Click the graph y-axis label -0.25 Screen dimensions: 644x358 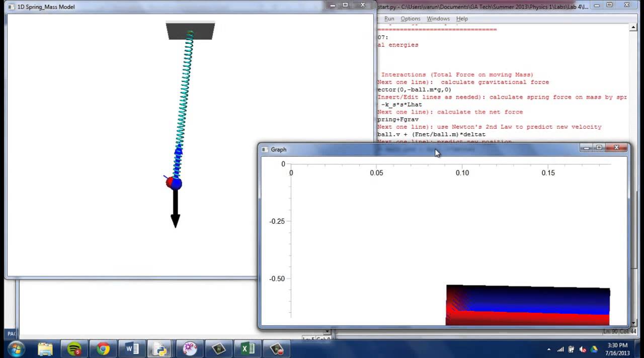(277, 221)
